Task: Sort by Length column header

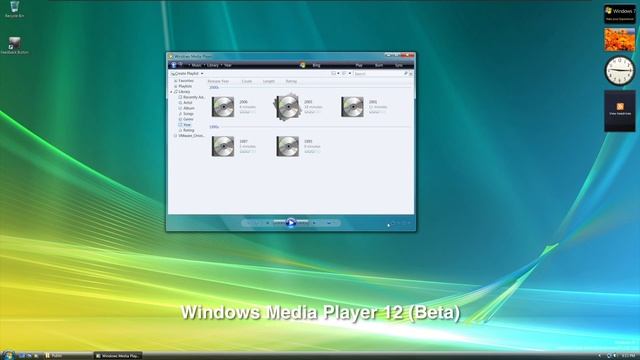Action: [x=269, y=81]
